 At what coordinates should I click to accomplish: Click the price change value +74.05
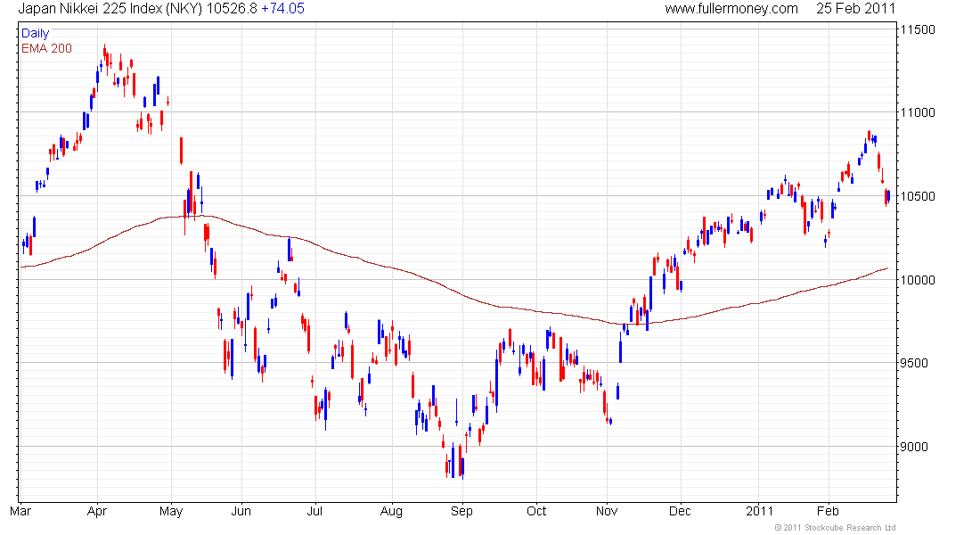point(282,9)
